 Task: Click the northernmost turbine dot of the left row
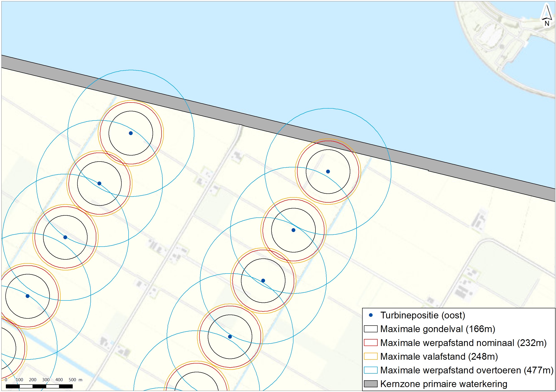[131, 133]
